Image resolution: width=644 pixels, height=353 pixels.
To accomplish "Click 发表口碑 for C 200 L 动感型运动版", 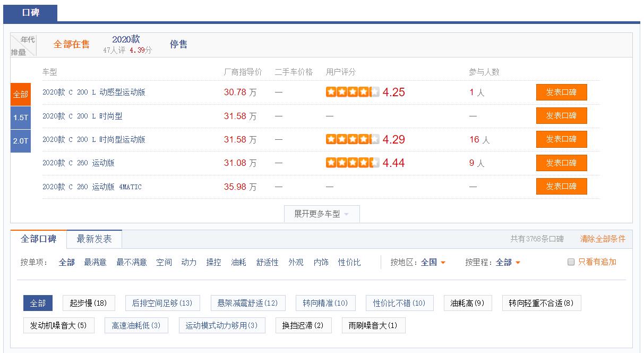I will (x=561, y=92).
